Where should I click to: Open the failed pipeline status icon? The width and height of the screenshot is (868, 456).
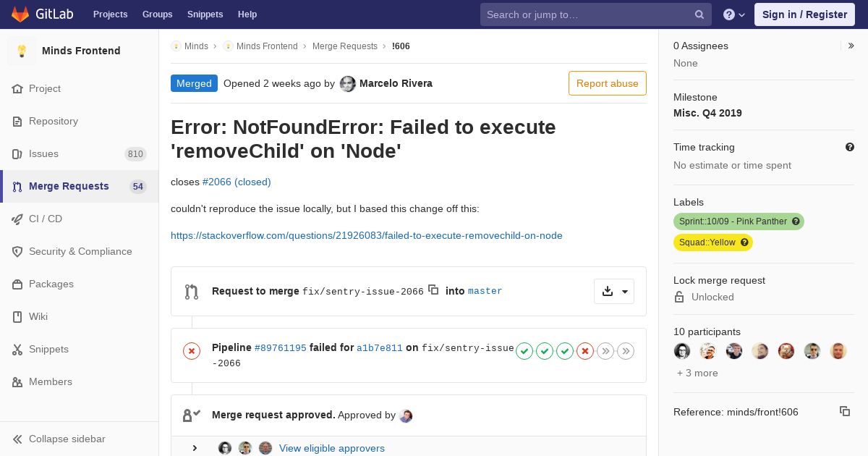(192, 351)
